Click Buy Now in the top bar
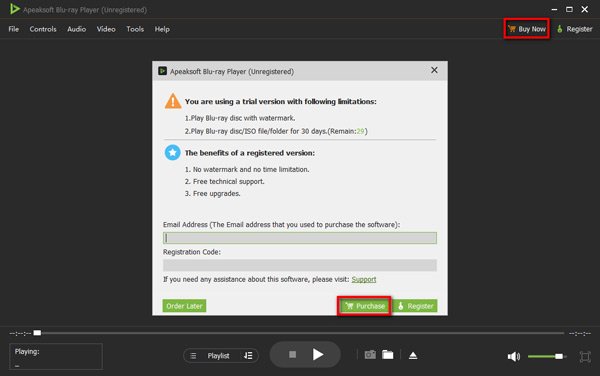 point(527,29)
